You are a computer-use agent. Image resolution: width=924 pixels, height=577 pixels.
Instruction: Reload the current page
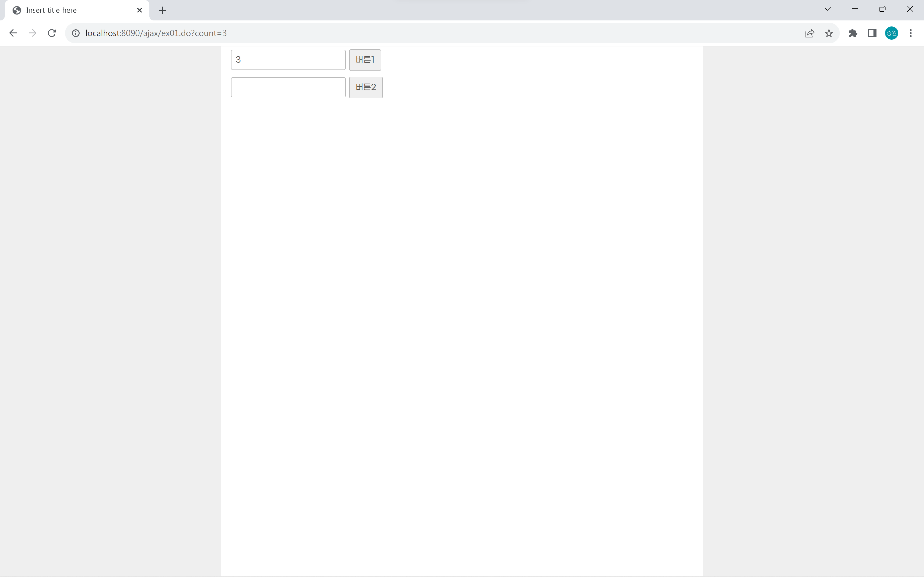[x=52, y=33]
